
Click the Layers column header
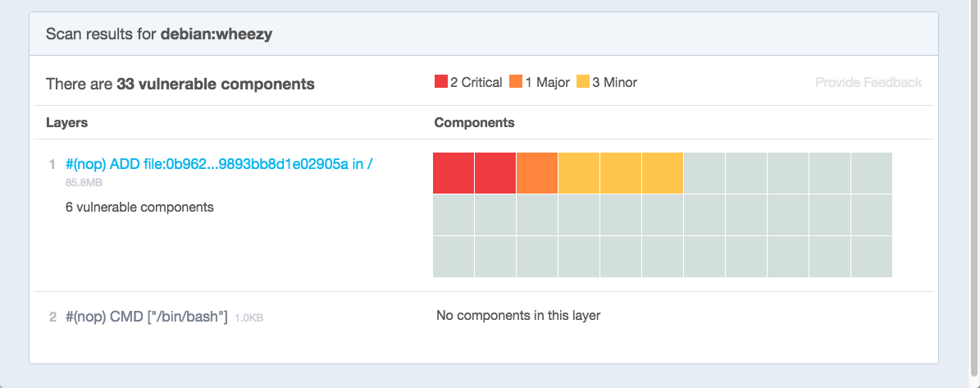pos(66,122)
